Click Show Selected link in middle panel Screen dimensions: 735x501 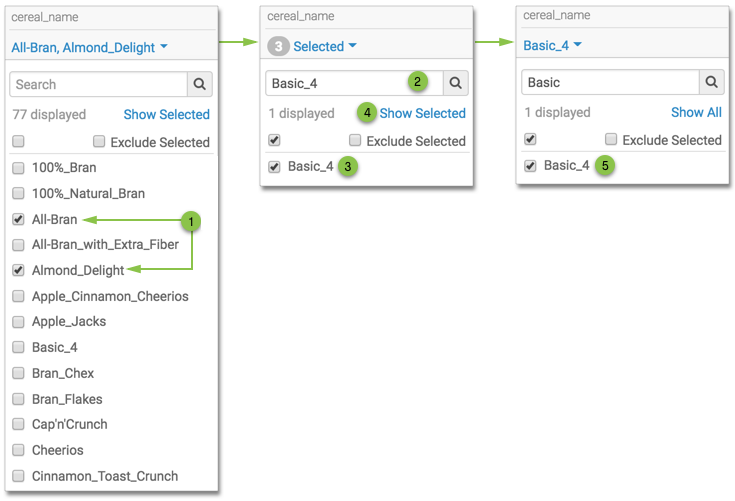pyautogui.click(x=422, y=113)
